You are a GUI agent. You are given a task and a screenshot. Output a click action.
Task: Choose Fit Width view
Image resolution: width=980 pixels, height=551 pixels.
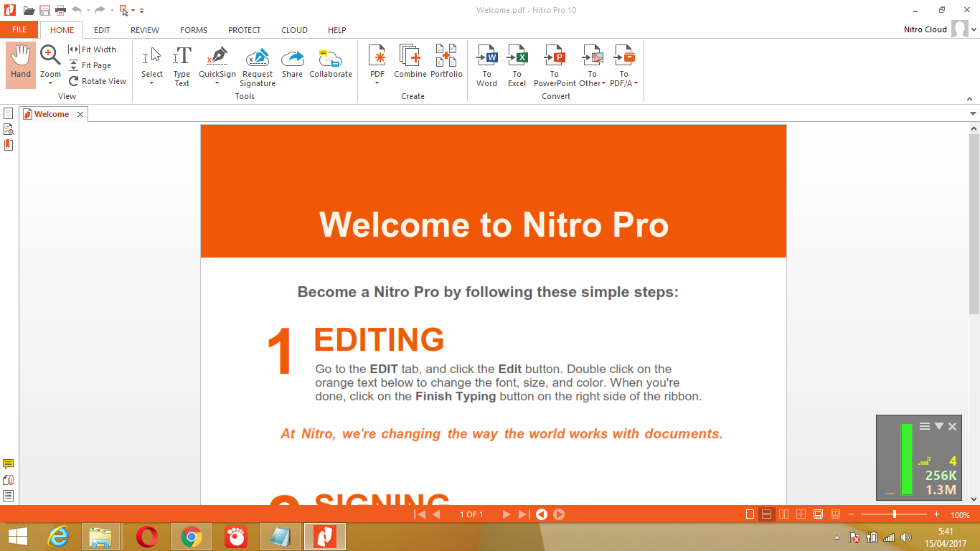pyautogui.click(x=92, y=50)
